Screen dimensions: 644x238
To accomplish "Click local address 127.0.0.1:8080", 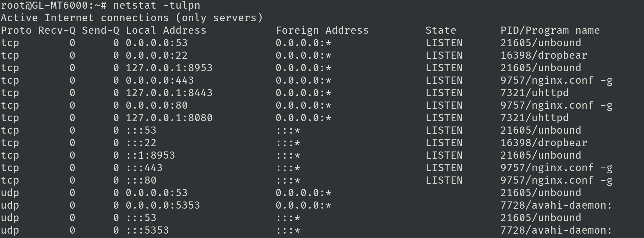I will click(169, 118).
